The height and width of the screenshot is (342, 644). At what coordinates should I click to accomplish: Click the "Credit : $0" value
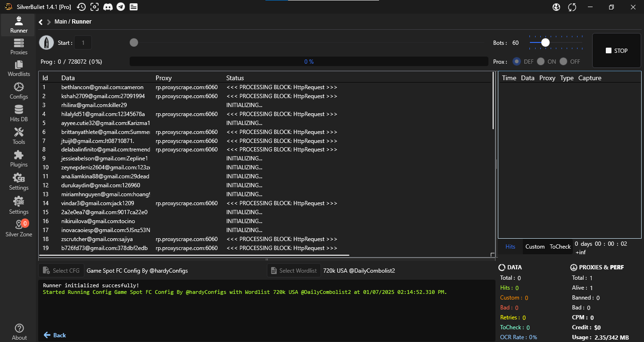coord(586,327)
